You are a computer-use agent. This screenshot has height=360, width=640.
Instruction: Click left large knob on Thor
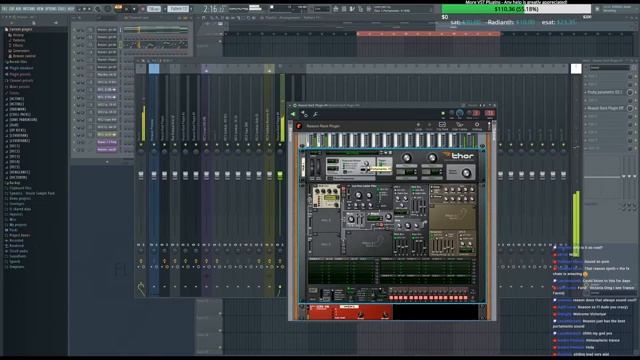click(407, 158)
